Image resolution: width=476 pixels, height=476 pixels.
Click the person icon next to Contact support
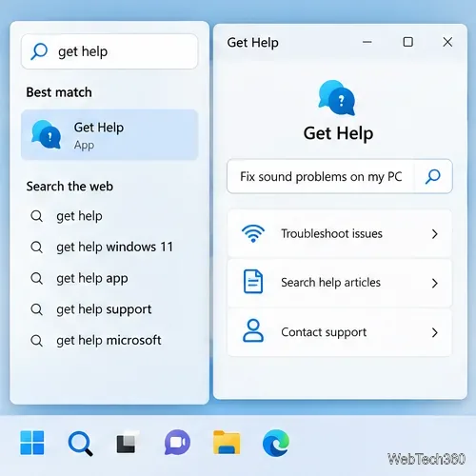[x=253, y=330]
